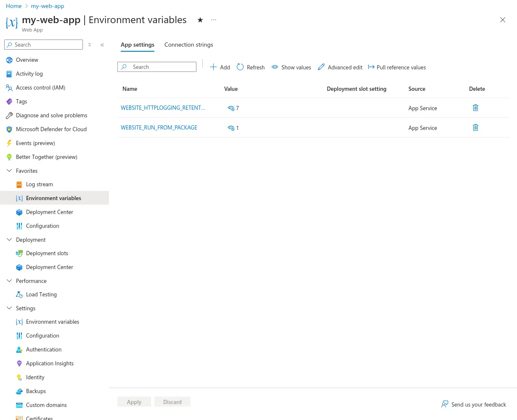Screen dimensions: 517x420
Task: Click Show values in toolbar
Action: (x=291, y=67)
